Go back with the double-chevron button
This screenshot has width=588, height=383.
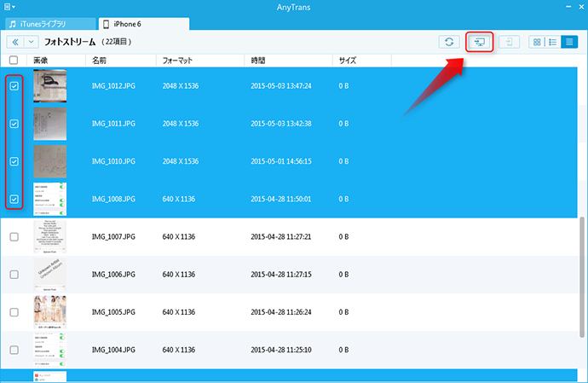(15, 42)
